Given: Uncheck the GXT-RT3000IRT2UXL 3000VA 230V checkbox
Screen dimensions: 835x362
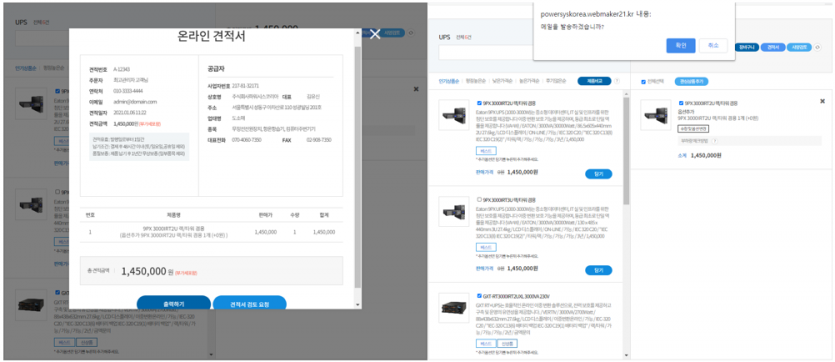Looking at the screenshot, I should pyautogui.click(x=479, y=295).
